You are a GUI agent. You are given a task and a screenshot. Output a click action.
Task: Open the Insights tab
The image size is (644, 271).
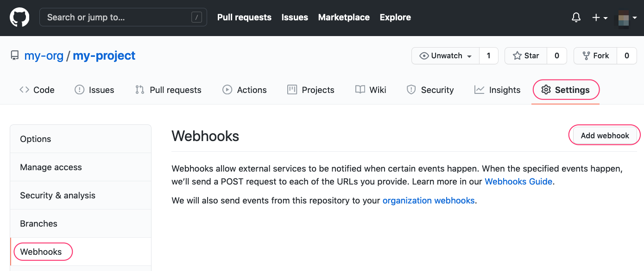pos(497,90)
